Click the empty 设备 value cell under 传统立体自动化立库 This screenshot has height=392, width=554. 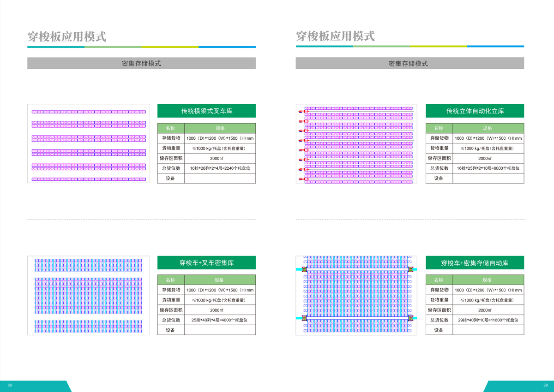(488, 178)
